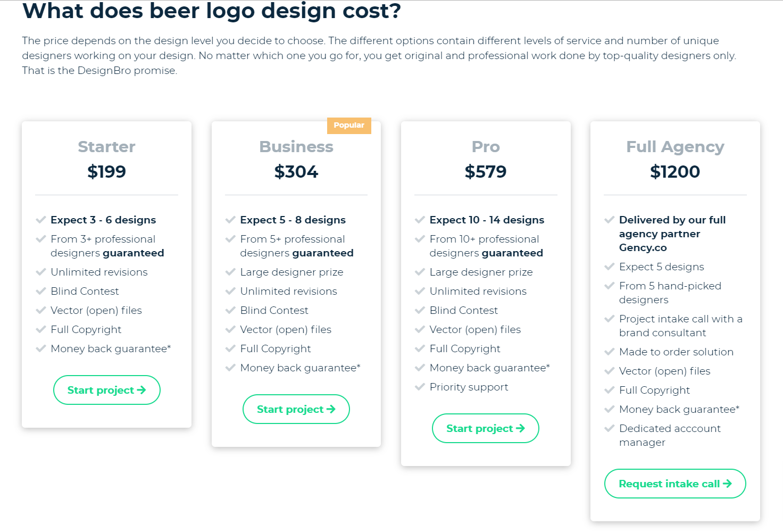The image size is (783, 532).
Task: Click checkmark beside Expect 3 - 6 designs
Action: point(40,220)
